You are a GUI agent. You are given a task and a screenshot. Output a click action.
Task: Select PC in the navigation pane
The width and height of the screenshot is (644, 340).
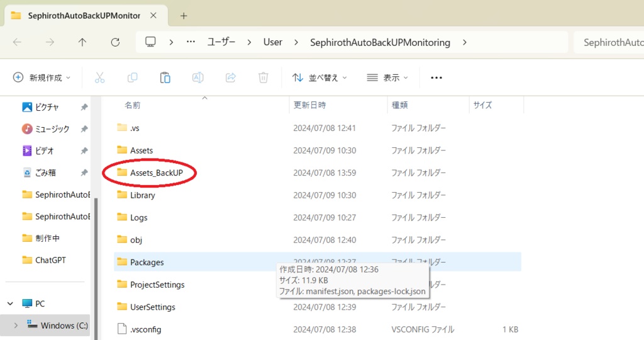40,303
